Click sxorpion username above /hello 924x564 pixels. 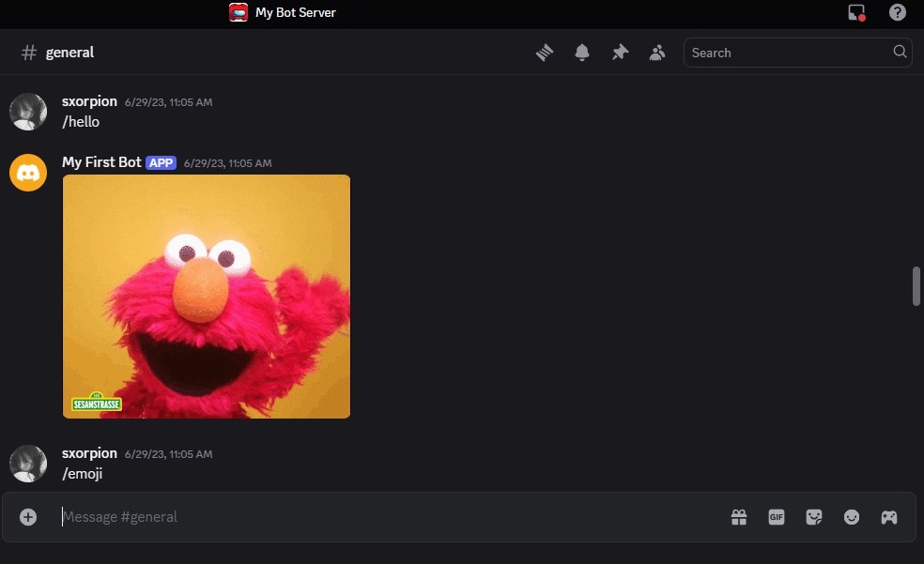coord(89,101)
